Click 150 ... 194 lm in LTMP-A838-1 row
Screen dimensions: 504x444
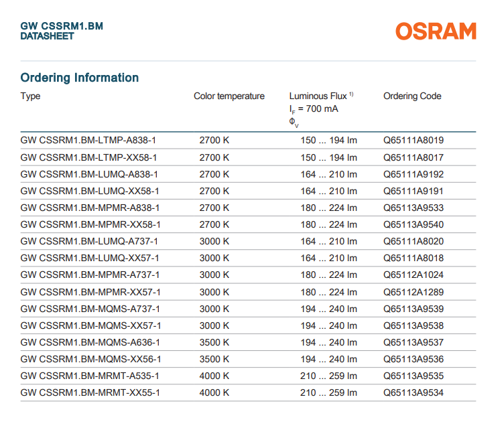point(328,141)
